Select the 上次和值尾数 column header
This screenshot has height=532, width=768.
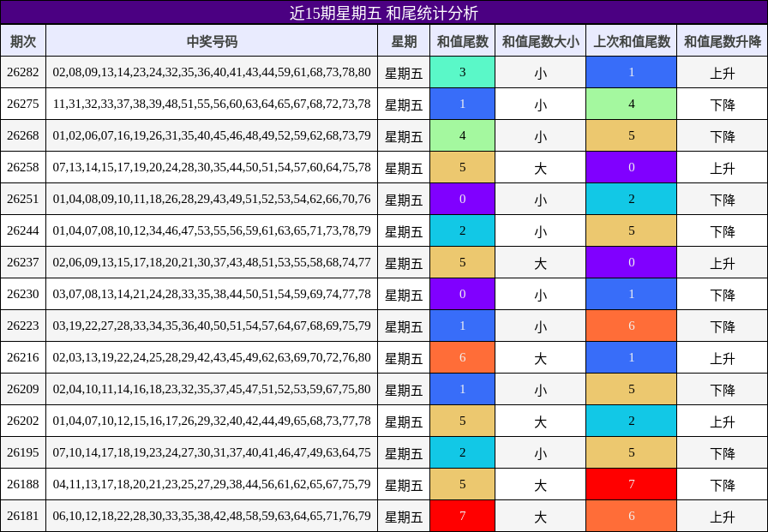click(632, 41)
